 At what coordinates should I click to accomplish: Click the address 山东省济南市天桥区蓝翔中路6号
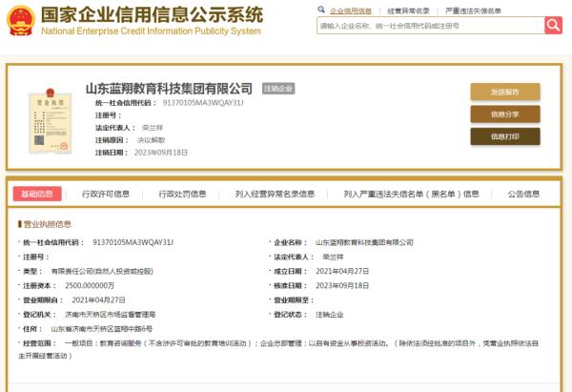101,329
